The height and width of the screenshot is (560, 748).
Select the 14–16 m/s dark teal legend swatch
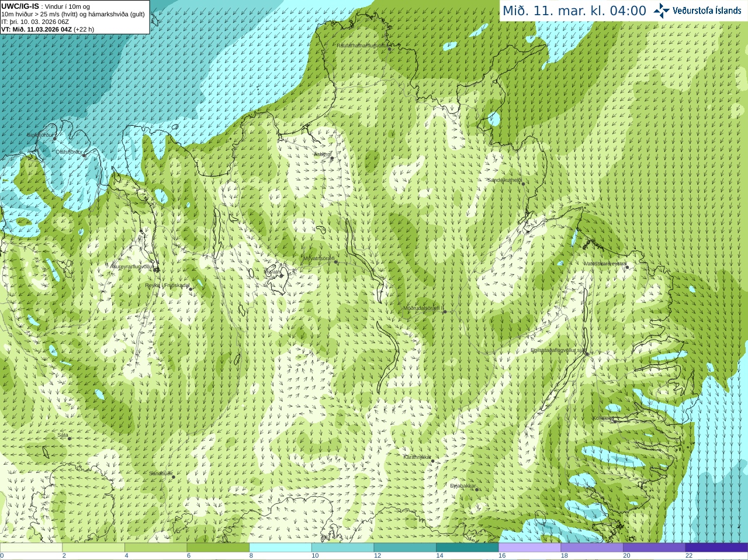coord(467,548)
